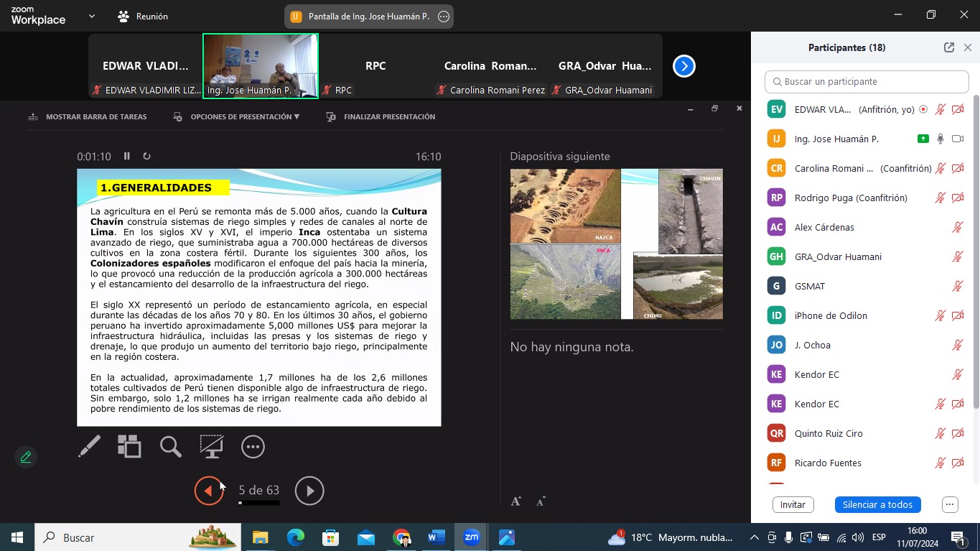This screenshot has width=980, height=551.
Task: Toggle camera for Quinto Ruiz Ciro
Action: [957, 433]
